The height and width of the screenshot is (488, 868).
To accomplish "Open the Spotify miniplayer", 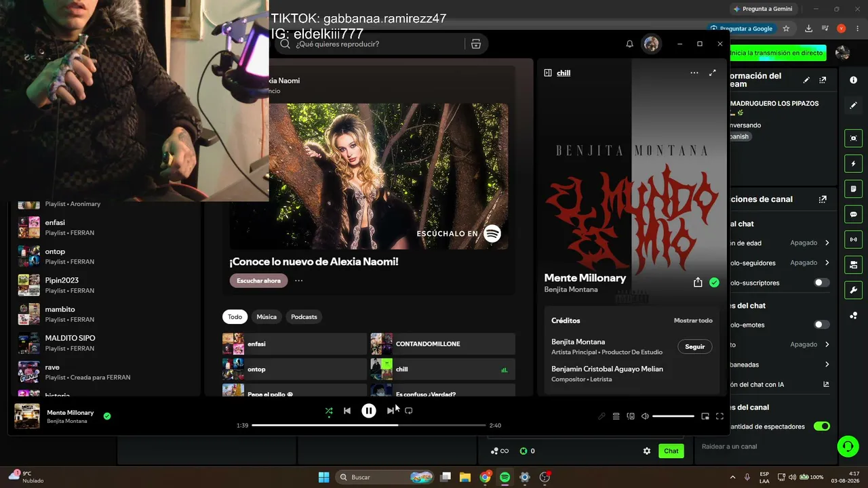I will (705, 416).
